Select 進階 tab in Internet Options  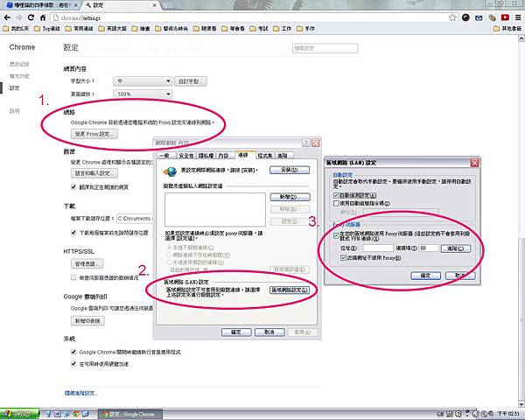point(283,156)
